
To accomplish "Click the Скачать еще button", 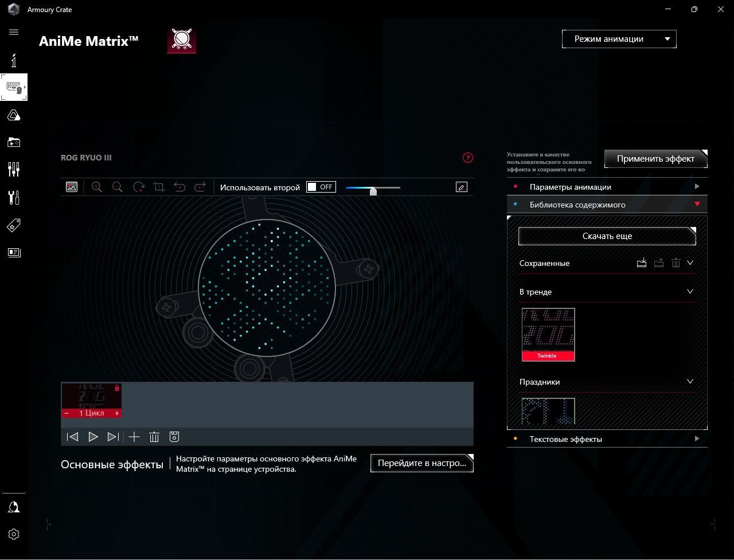I will (607, 236).
